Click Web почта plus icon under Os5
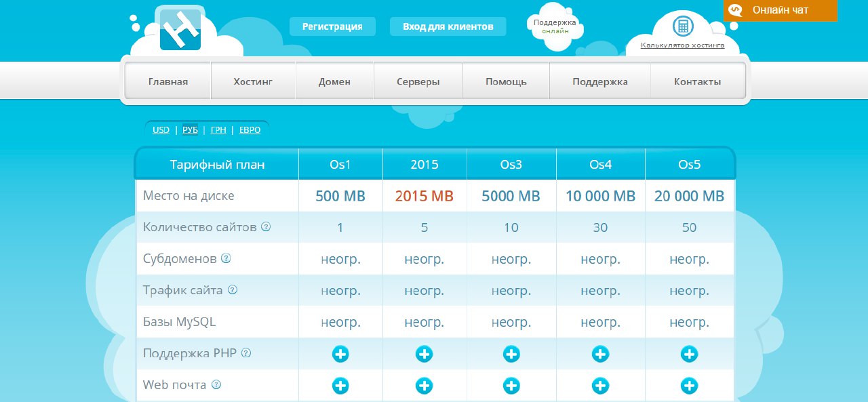 tap(689, 386)
